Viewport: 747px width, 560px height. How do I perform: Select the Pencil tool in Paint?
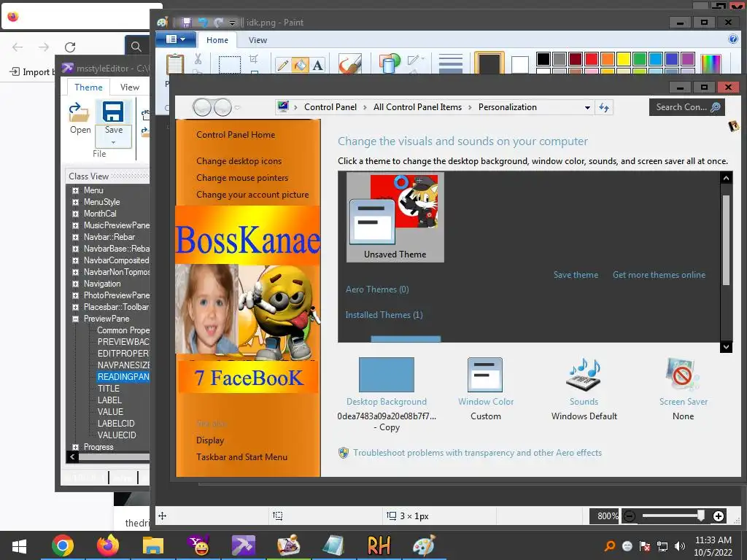click(282, 65)
